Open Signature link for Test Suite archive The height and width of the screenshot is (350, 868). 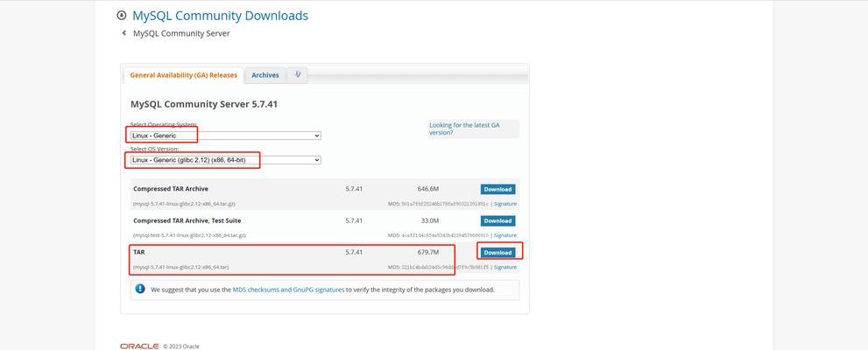pos(505,235)
